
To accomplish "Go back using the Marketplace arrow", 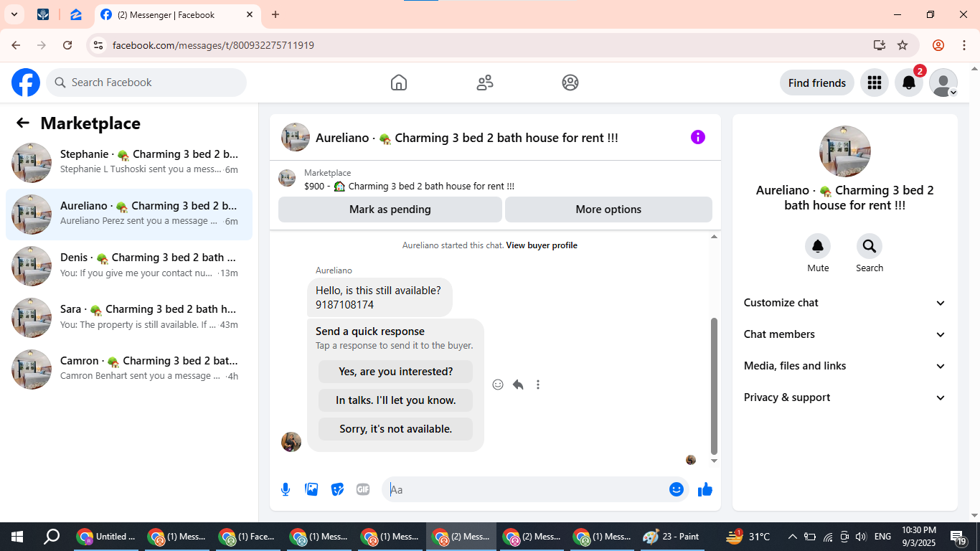I will [x=23, y=123].
